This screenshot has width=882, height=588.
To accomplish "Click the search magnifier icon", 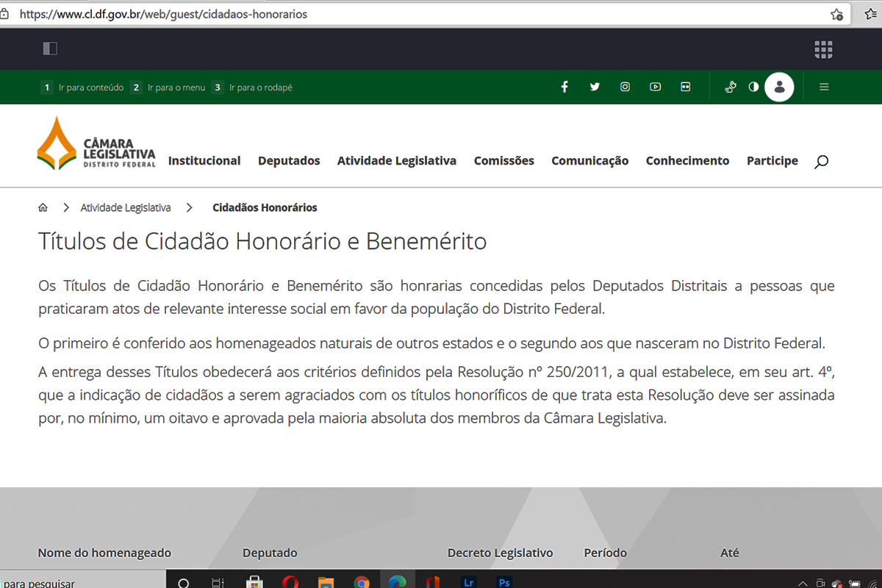I will click(x=821, y=162).
